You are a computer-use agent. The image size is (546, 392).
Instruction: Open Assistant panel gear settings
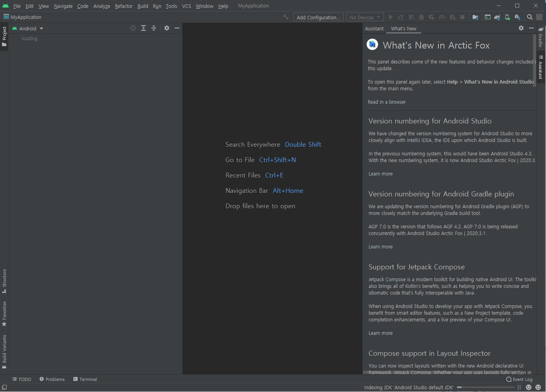[x=521, y=28]
